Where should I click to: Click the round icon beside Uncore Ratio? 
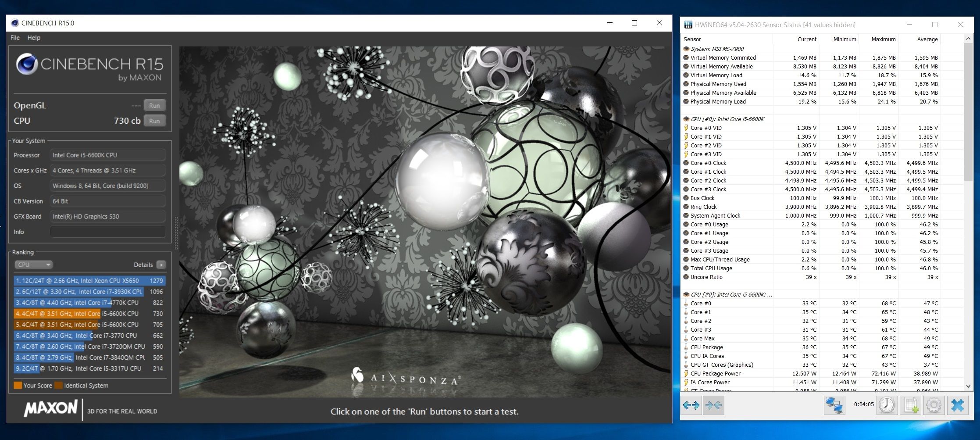click(x=686, y=277)
